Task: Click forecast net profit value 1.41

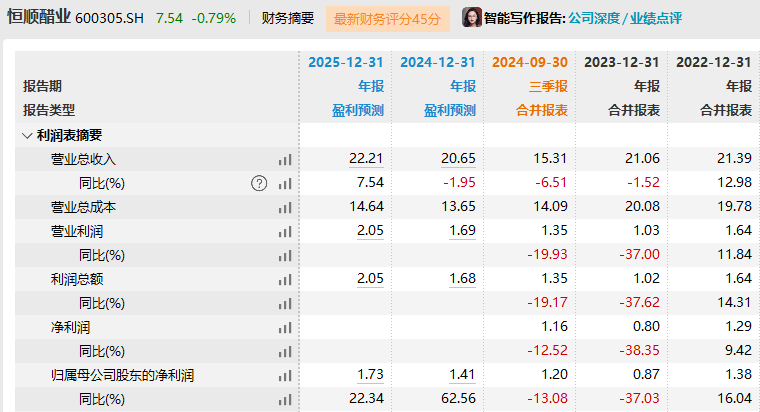Action: click(x=462, y=374)
